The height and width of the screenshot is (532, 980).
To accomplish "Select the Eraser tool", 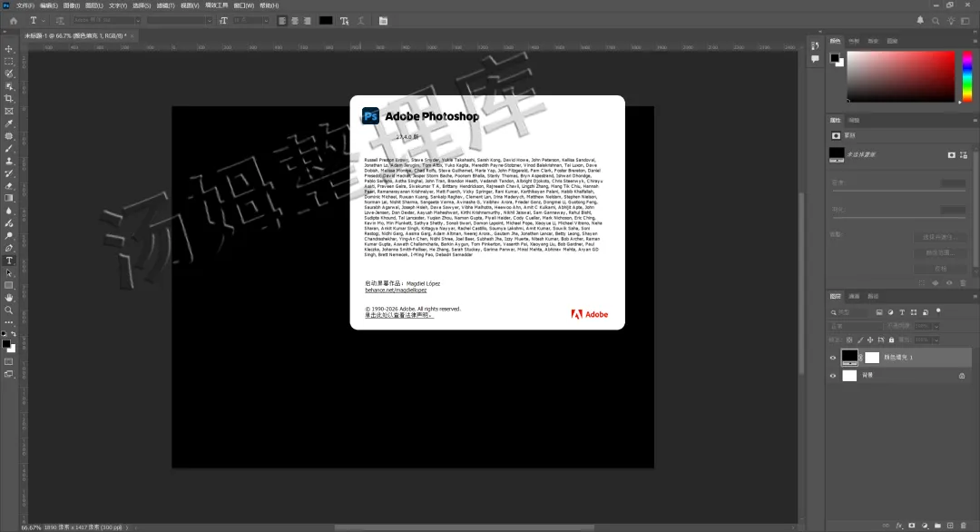I will point(9,186).
